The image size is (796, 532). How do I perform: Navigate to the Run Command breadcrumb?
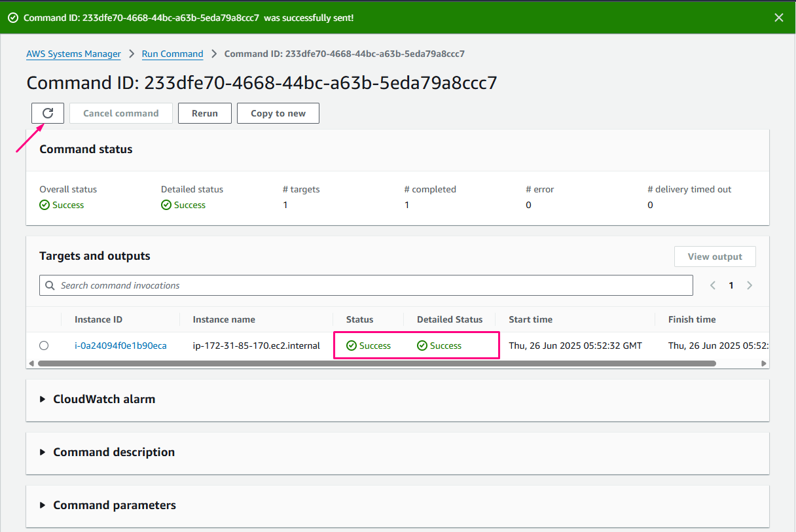[x=172, y=54]
